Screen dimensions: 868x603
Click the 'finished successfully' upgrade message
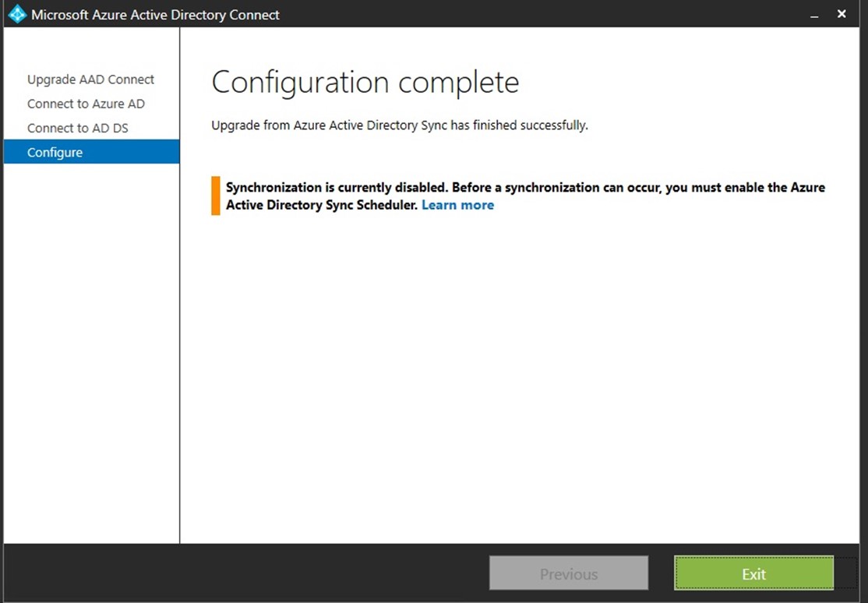pyautogui.click(x=400, y=125)
